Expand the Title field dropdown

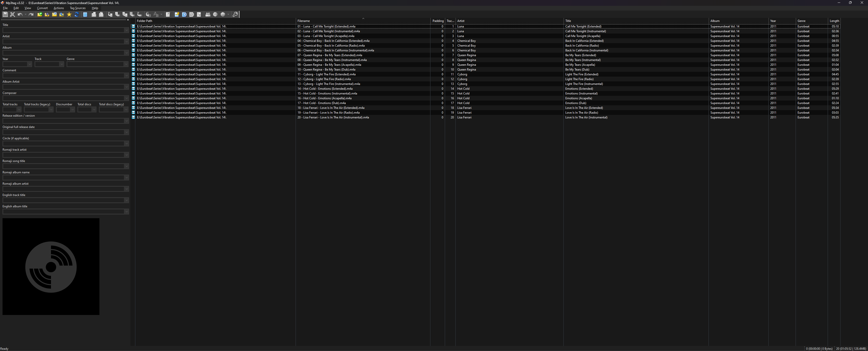pos(126,30)
